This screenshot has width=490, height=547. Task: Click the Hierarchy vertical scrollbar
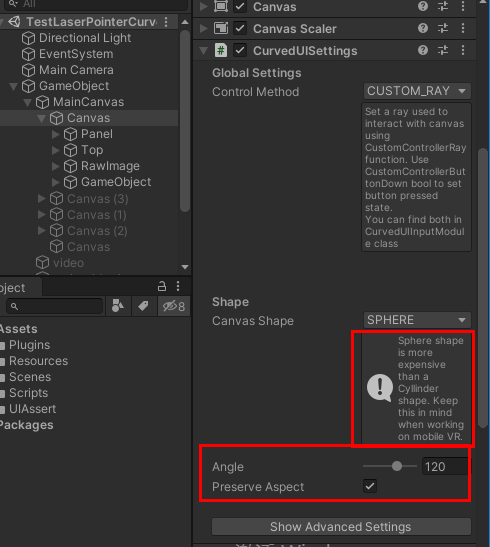point(185,121)
